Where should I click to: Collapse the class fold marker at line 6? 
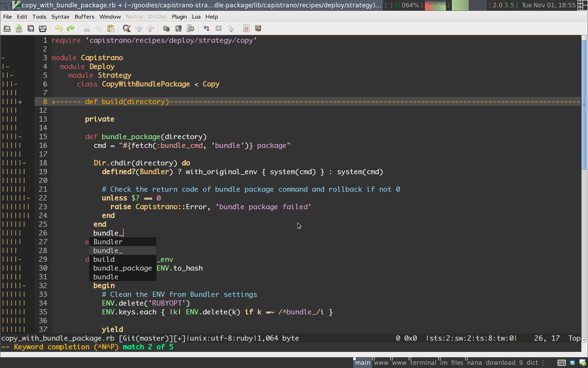tap(16, 84)
